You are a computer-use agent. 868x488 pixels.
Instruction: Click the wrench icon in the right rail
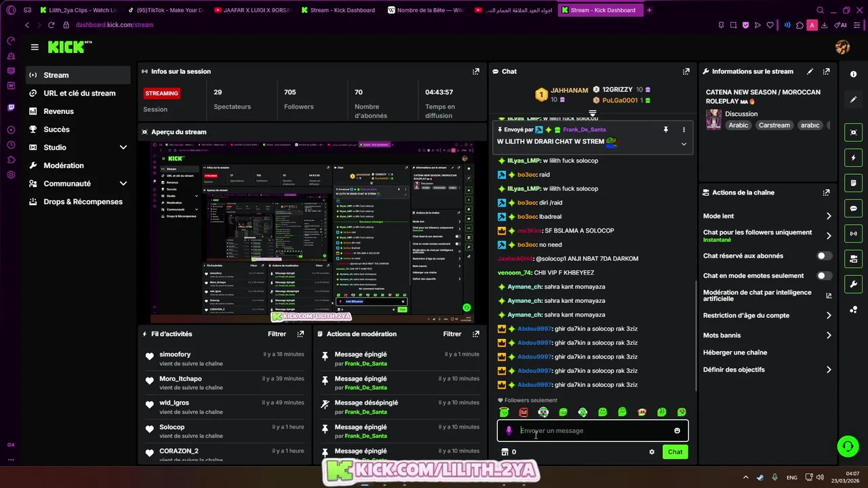point(854,284)
